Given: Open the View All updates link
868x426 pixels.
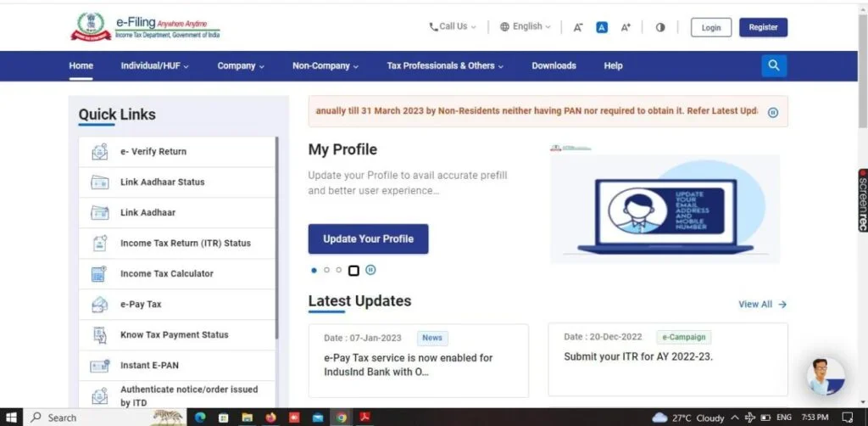Looking at the screenshot, I should coord(762,304).
